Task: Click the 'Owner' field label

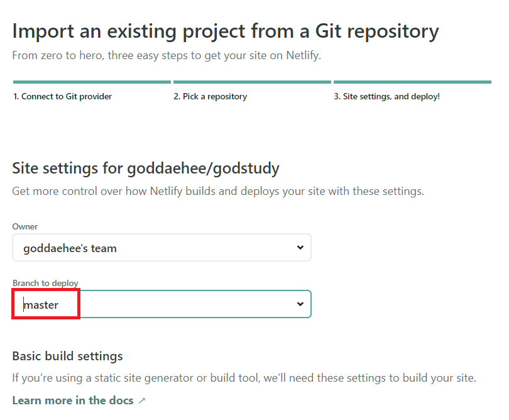Action: (25, 226)
